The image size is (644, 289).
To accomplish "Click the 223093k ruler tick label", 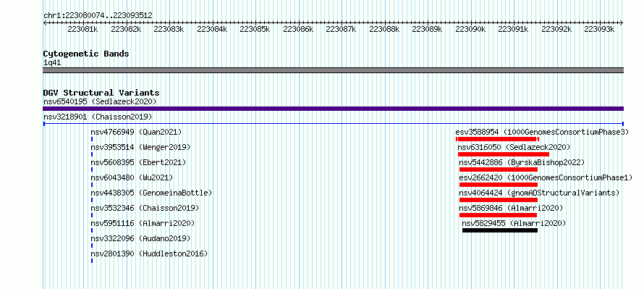I will pyautogui.click(x=599, y=29).
